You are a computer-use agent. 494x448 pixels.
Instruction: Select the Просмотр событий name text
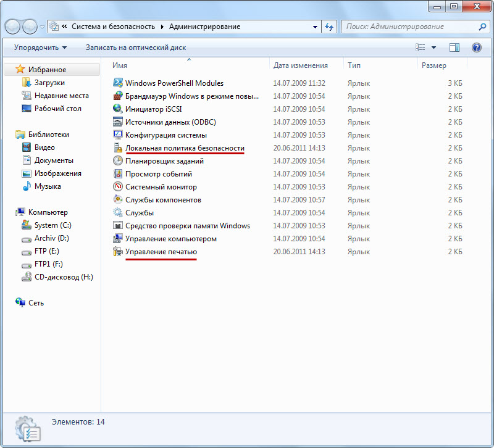point(159,174)
